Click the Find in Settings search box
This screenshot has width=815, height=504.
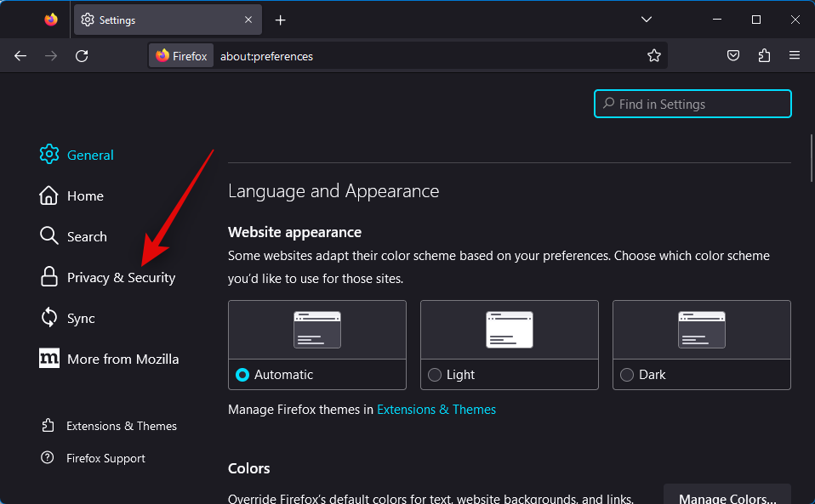click(x=692, y=105)
